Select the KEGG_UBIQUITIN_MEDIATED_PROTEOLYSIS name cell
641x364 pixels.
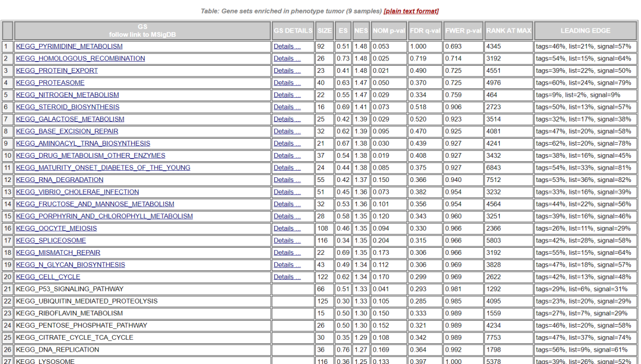(142, 301)
